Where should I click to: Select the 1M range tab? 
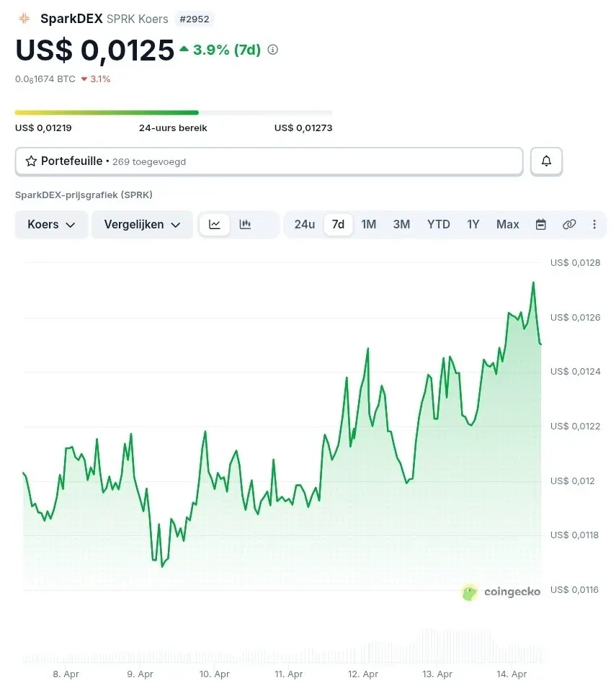click(x=368, y=224)
